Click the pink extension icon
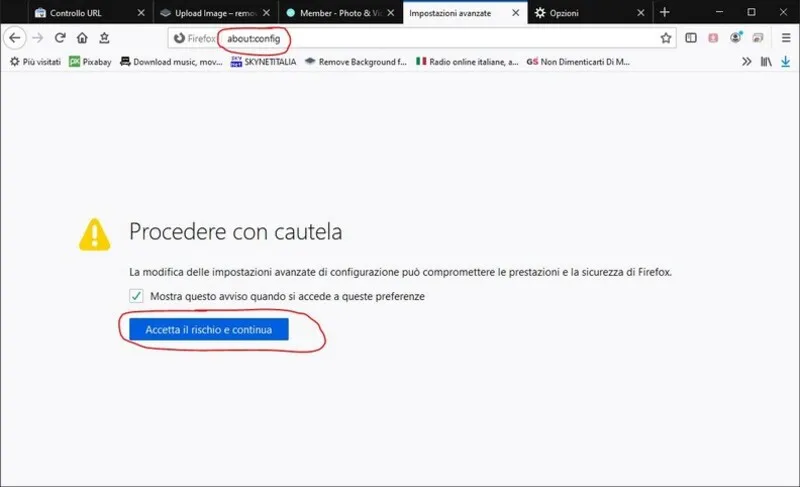Viewport: 800px width, 487px height. pos(713,38)
